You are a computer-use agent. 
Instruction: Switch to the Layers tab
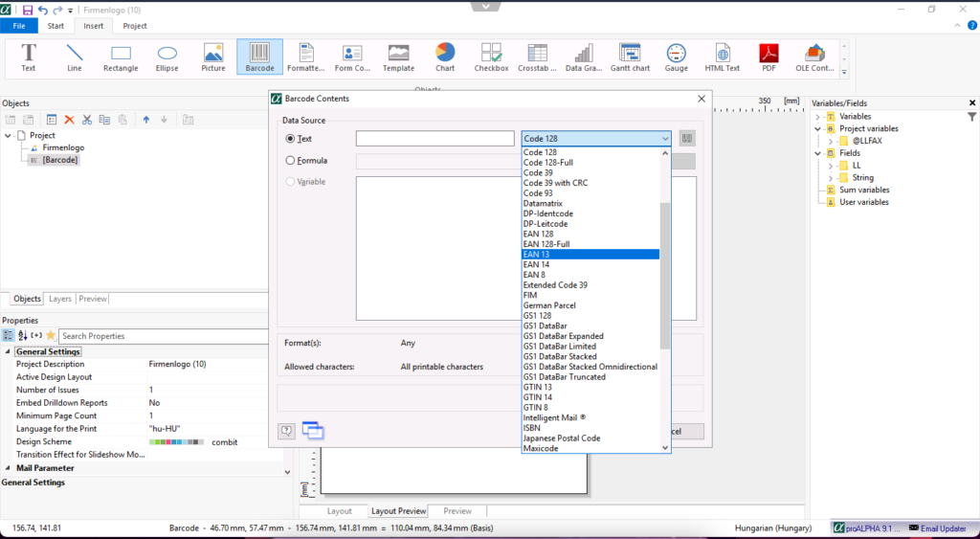[x=59, y=299]
